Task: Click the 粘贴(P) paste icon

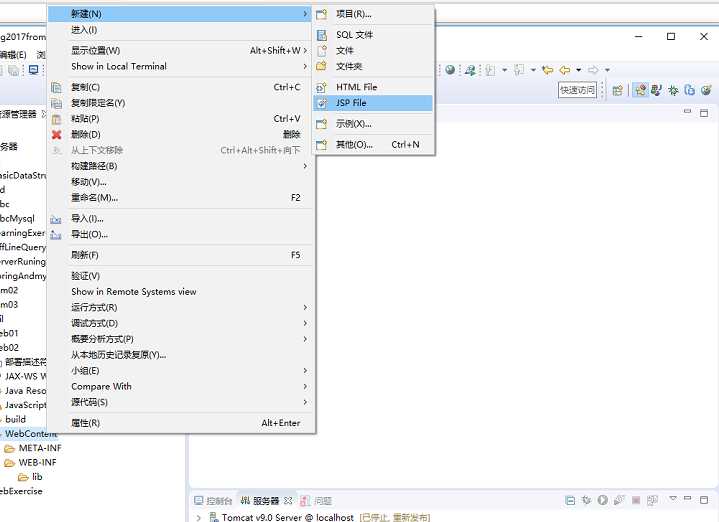Action: click(56, 119)
